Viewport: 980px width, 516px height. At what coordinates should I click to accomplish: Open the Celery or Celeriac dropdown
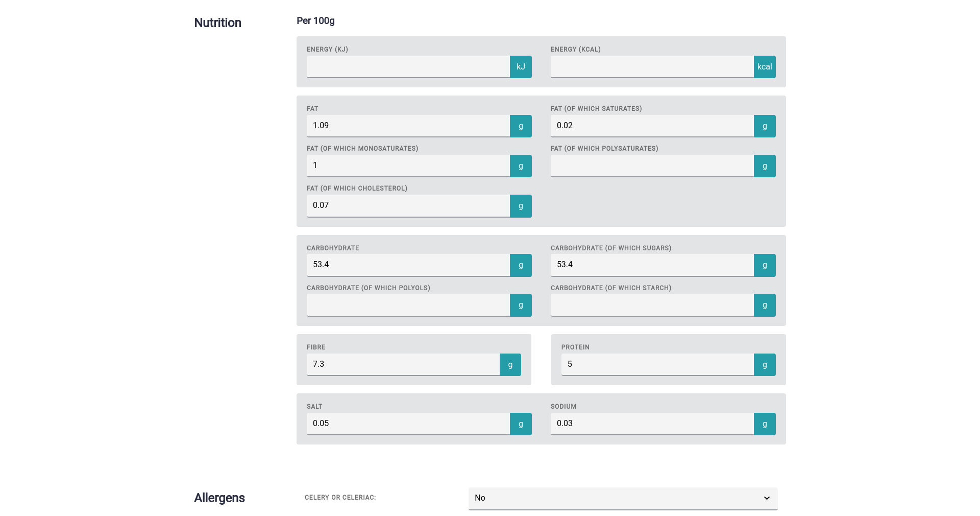click(623, 498)
